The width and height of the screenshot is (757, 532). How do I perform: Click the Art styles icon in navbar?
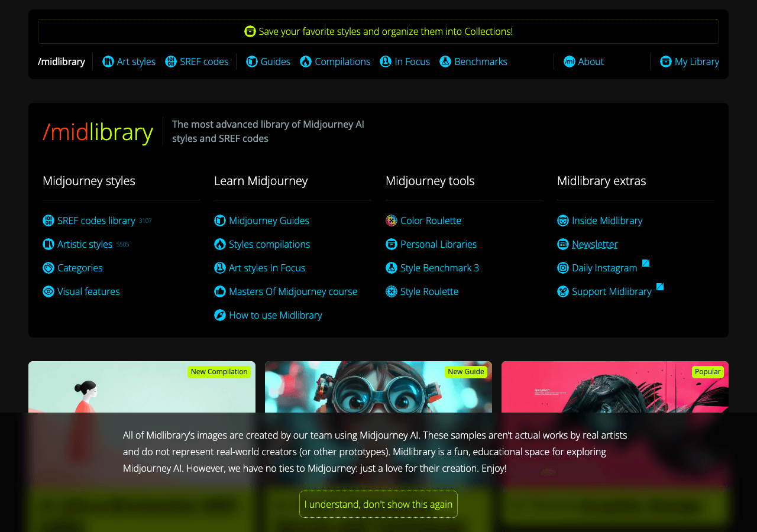point(108,61)
